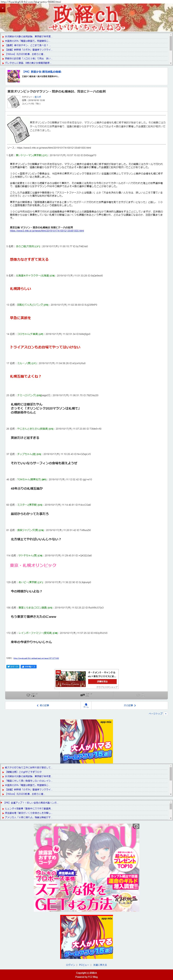The width and height of the screenshot is (173, 980).
Task: Open the PR 放置少女 game ad thumbnail
Action: coord(14,76)
